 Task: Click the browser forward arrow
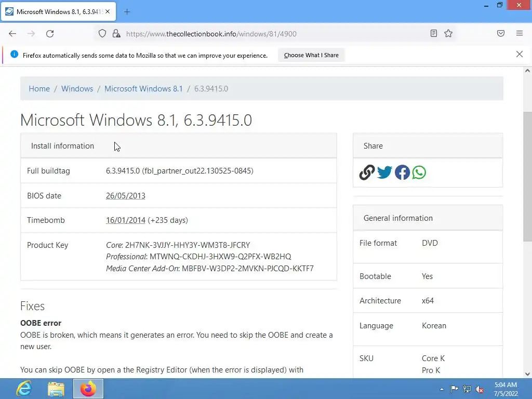pyautogui.click(x=31, y=34)
